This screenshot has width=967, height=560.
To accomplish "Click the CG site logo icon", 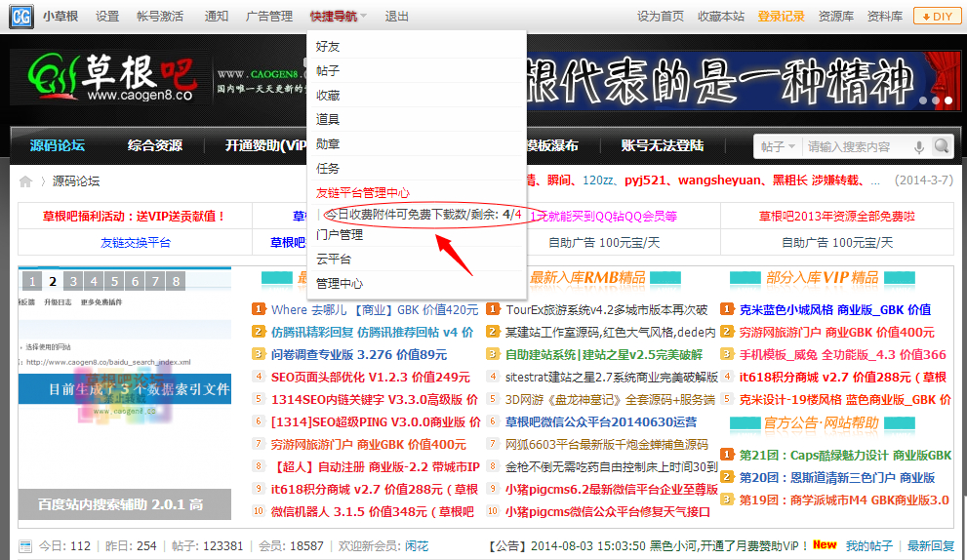I will [21, 16].
